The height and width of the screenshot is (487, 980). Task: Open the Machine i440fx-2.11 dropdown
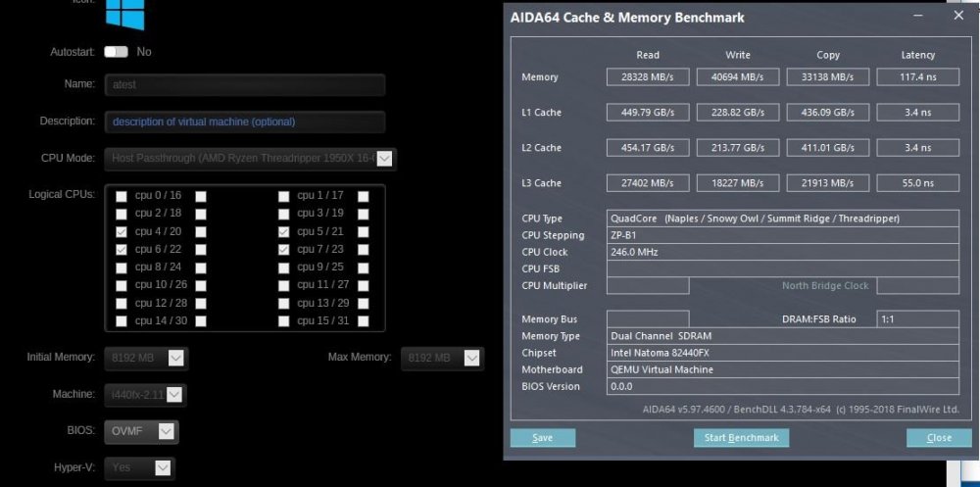click(146, 395)
